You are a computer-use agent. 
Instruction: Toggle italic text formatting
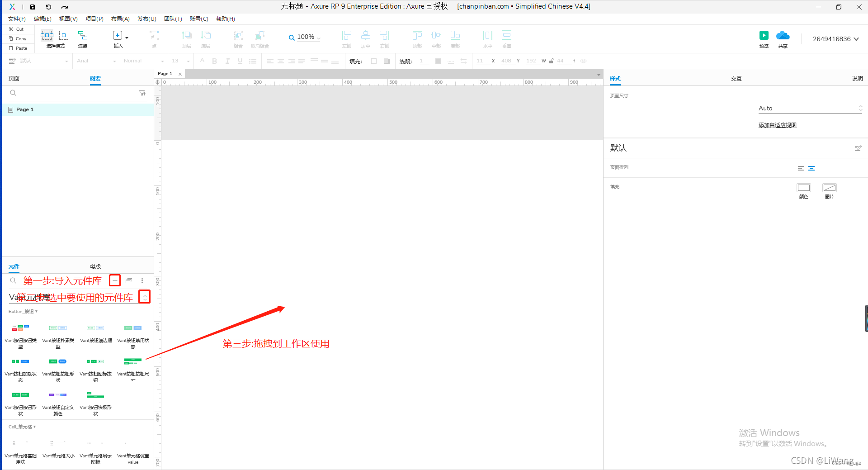[227, 61]
